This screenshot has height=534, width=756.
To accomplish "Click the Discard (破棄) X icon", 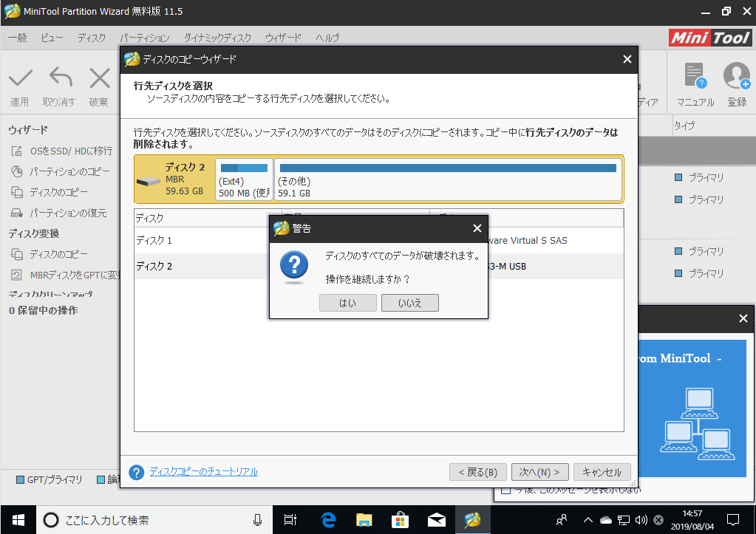I will [99, 78].
